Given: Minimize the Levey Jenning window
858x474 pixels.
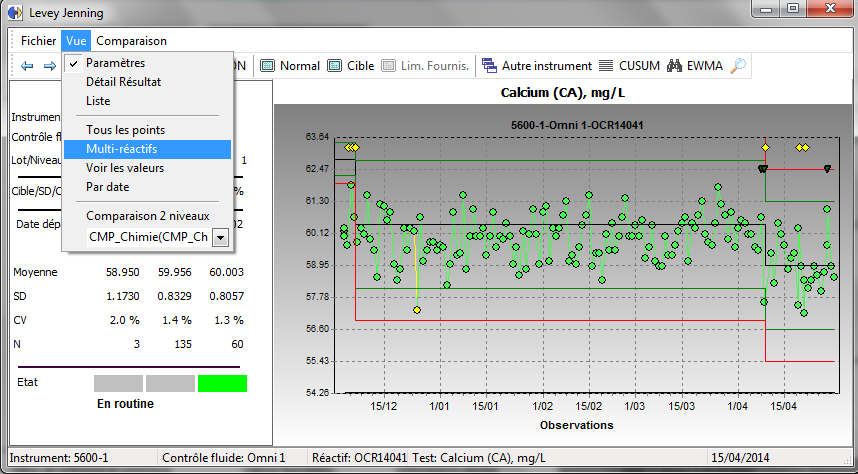Looking at the screenshot, I should click(x=767, y=9).
